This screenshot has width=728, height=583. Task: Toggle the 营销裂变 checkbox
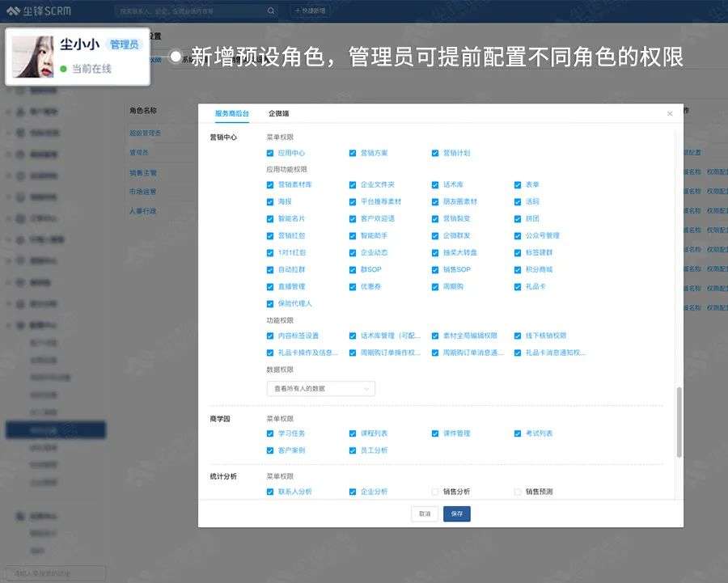435,218
